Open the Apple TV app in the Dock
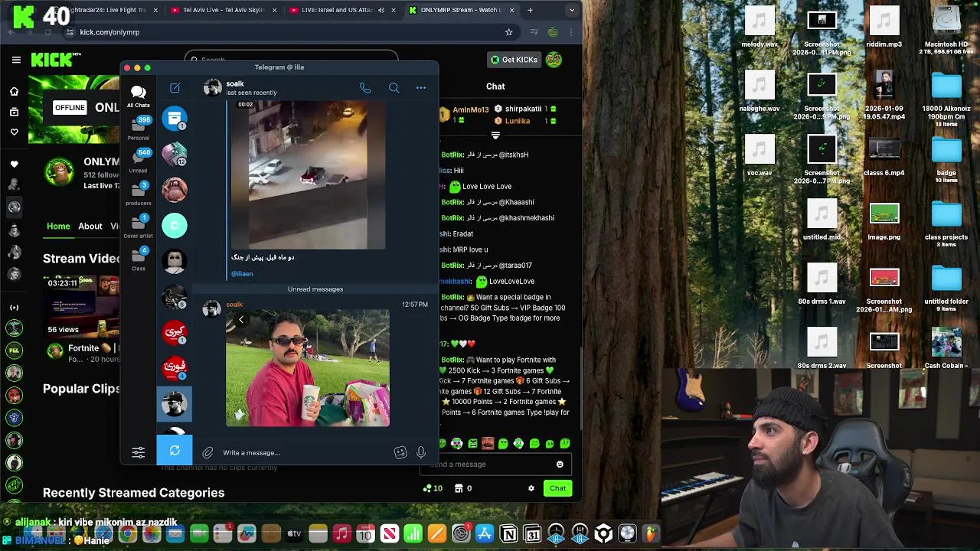 click(x=294, y=533)
